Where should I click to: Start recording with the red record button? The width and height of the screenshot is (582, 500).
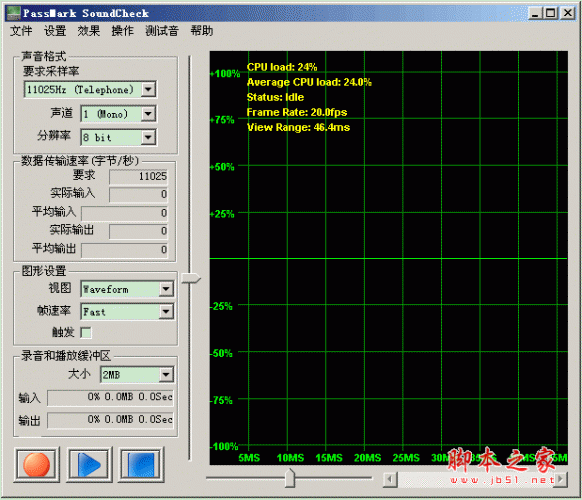[36, 465]
